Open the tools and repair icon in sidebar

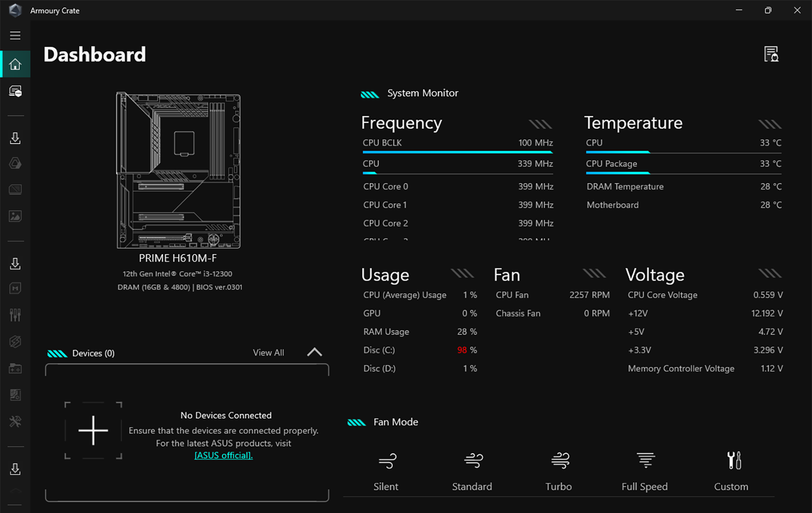(x=16, y=422)
